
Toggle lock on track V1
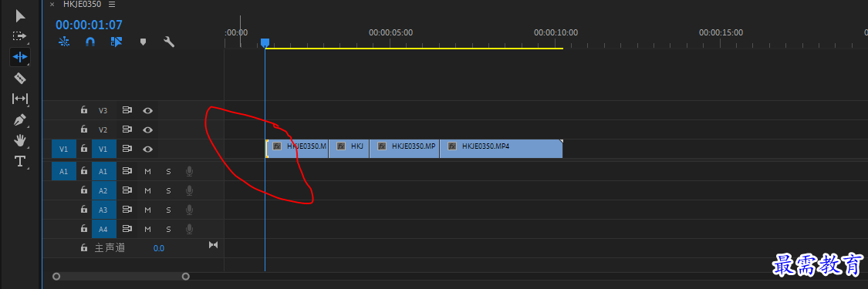pos(83,149)
